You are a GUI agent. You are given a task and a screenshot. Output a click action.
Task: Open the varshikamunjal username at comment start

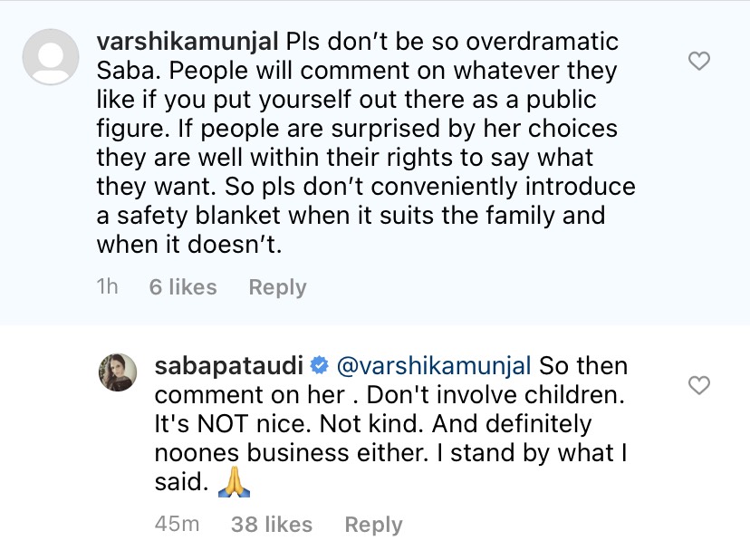click(187, 42)
